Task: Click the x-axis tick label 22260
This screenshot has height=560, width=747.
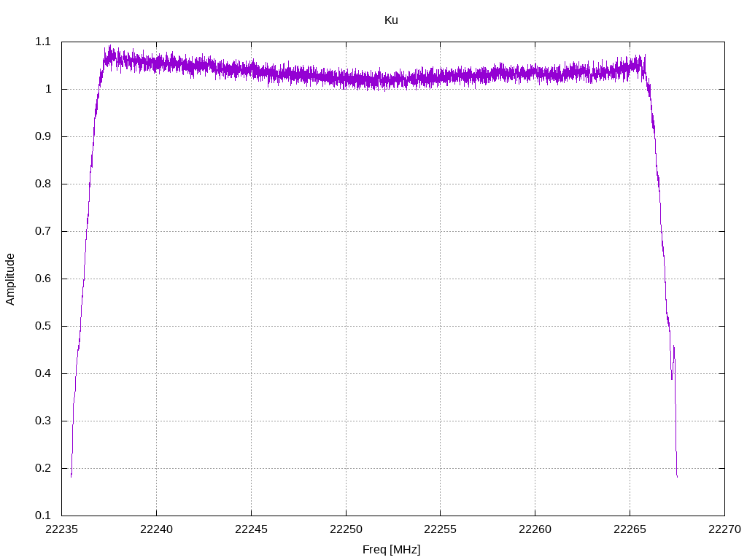Action: click(535, 529)
